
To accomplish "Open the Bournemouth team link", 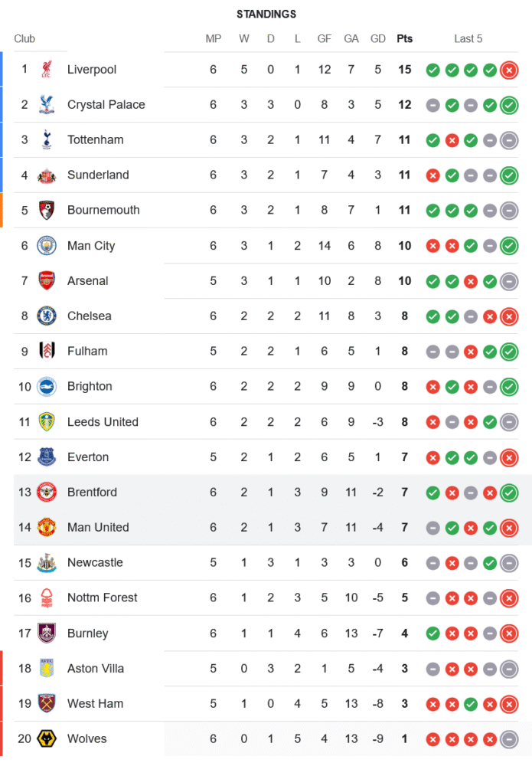I will pos(103,211).
